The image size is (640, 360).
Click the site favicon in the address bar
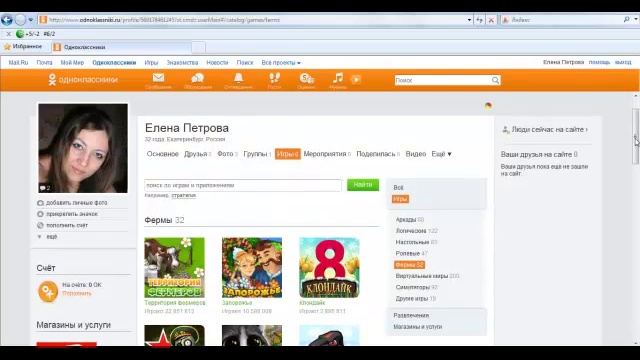pyautogui.click(x=43, y=20)
